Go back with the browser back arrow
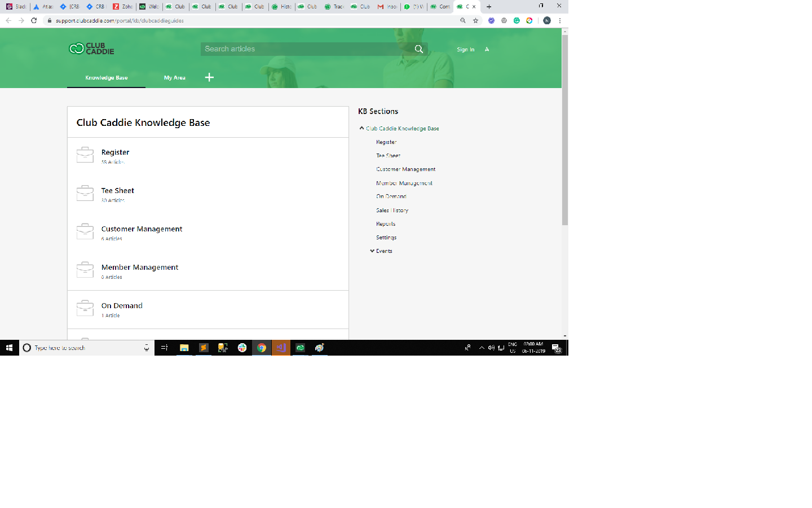Screen dimensions: 812x508 [8, 20]
